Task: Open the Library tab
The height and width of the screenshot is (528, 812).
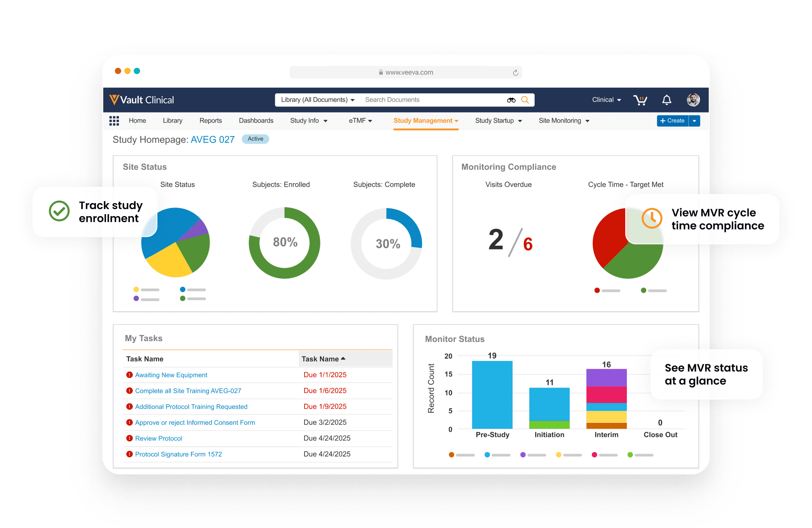Action: (173, 121)
